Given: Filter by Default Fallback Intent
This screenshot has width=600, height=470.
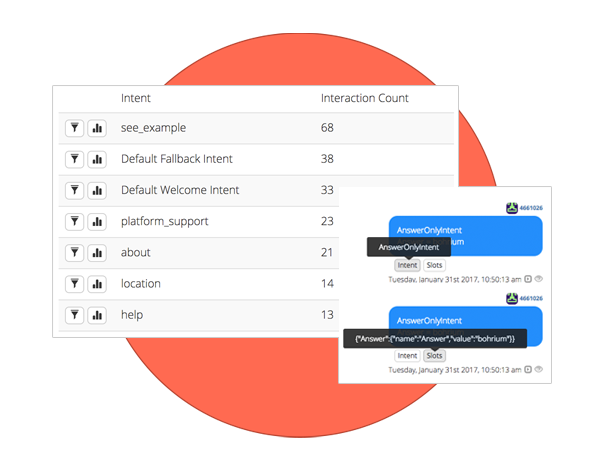Looking at the screenshot, I should pyautogui.click(x=75, y=159).
